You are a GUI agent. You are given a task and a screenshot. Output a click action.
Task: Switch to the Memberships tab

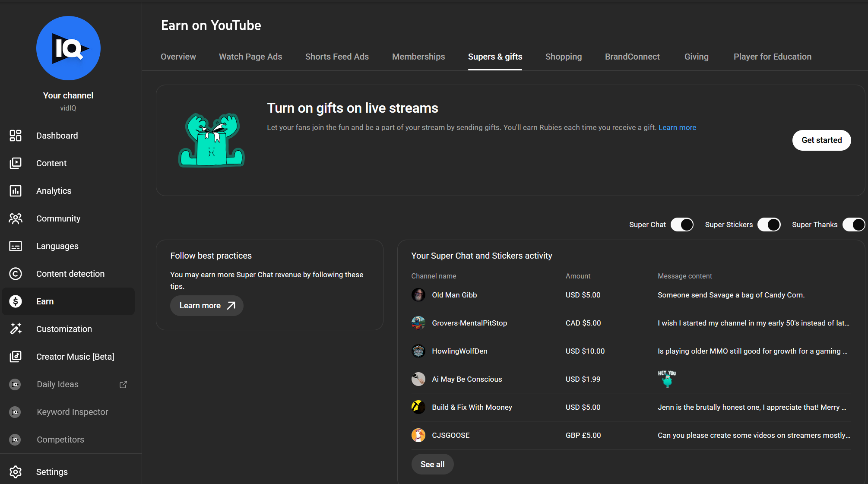click(418, 57)
